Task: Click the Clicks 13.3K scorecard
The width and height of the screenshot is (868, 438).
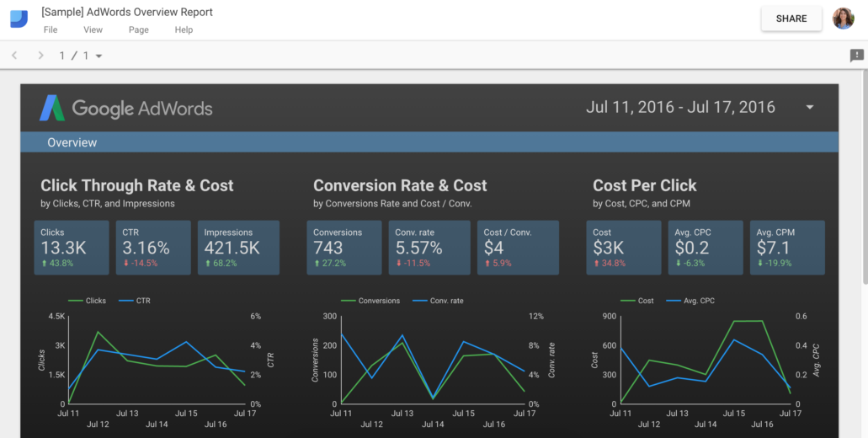Action: click(x=72, y=248)
